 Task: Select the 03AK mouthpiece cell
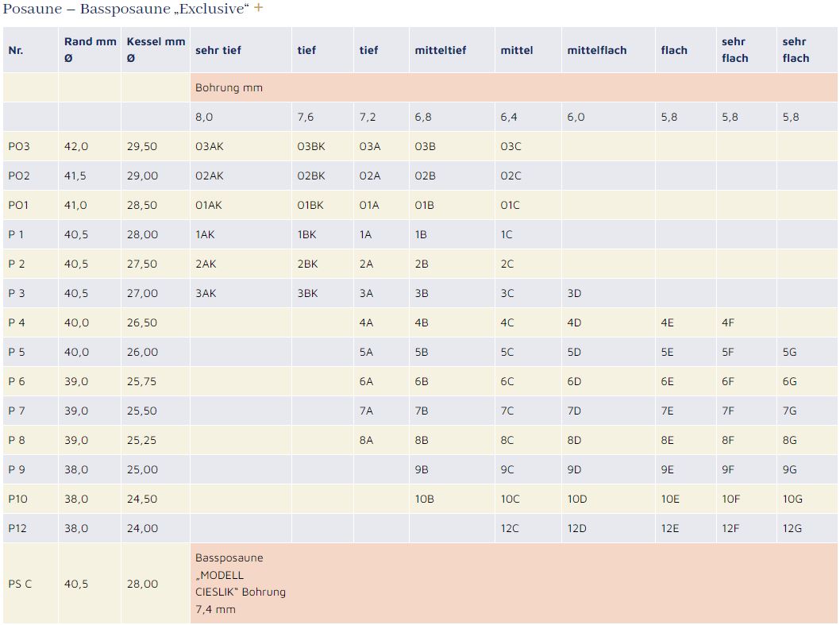[209, 146]
